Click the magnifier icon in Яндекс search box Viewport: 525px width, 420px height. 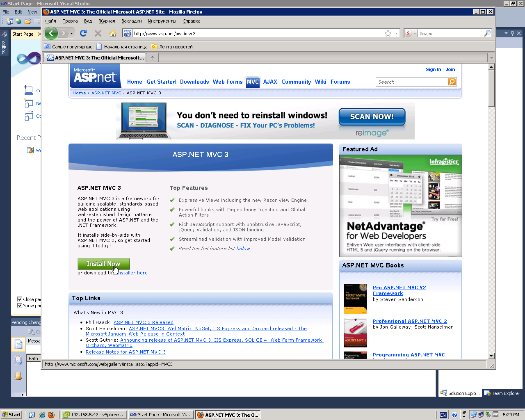[487, 33]
